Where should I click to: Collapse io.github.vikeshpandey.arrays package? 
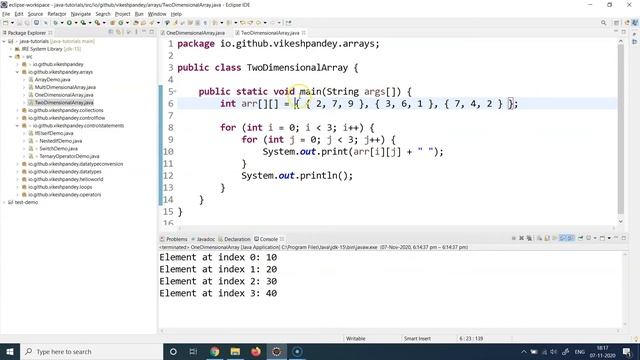coord(18,72)
